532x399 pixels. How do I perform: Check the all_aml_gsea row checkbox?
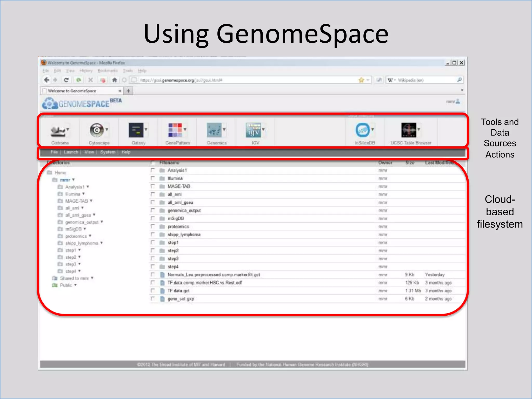[x=153, y=202]
